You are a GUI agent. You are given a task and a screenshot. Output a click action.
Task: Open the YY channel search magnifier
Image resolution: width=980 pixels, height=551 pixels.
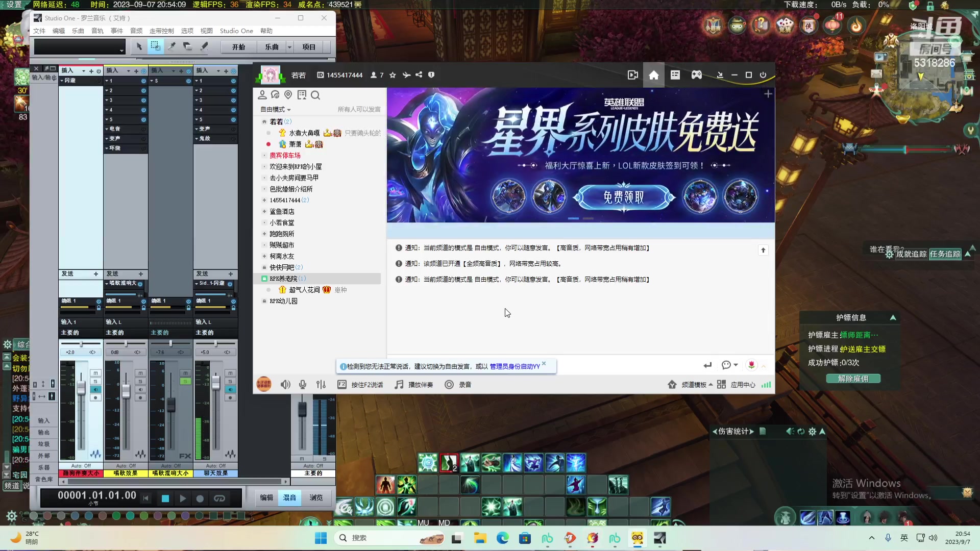(x=315, y=95)
